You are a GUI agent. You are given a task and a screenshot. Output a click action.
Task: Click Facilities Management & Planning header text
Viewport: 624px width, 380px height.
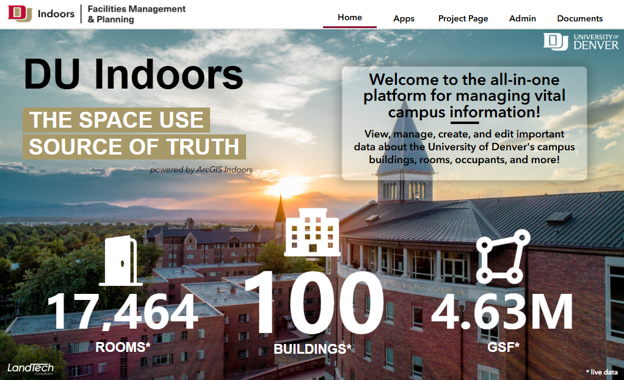coord(136,14)
